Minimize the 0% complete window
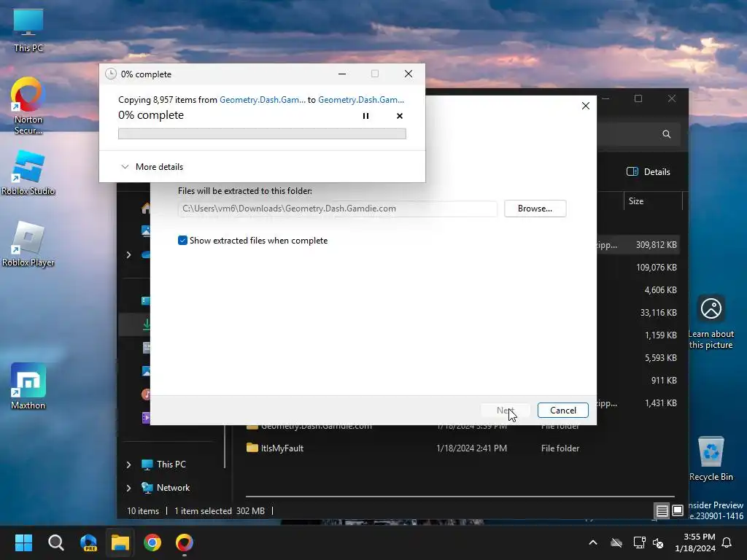 [342, 74]
